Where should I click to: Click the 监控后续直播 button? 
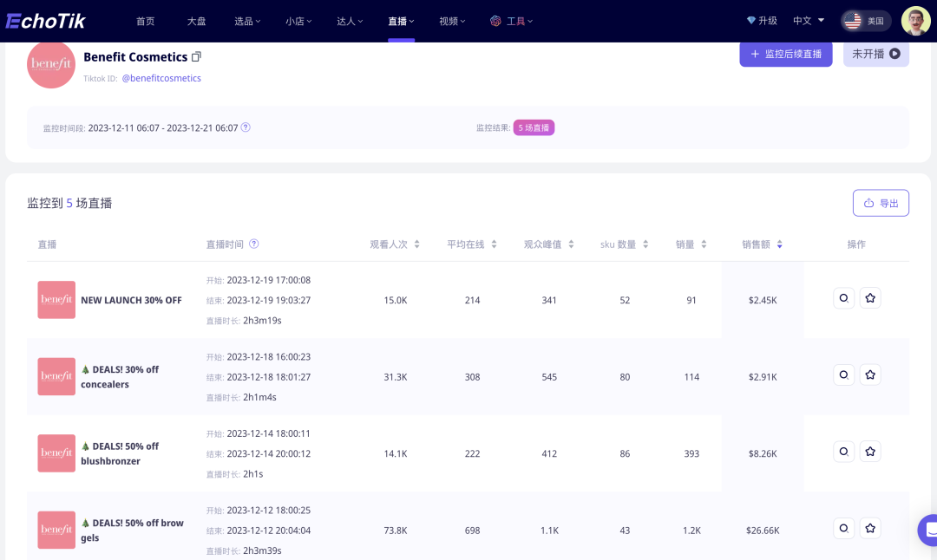785,54
